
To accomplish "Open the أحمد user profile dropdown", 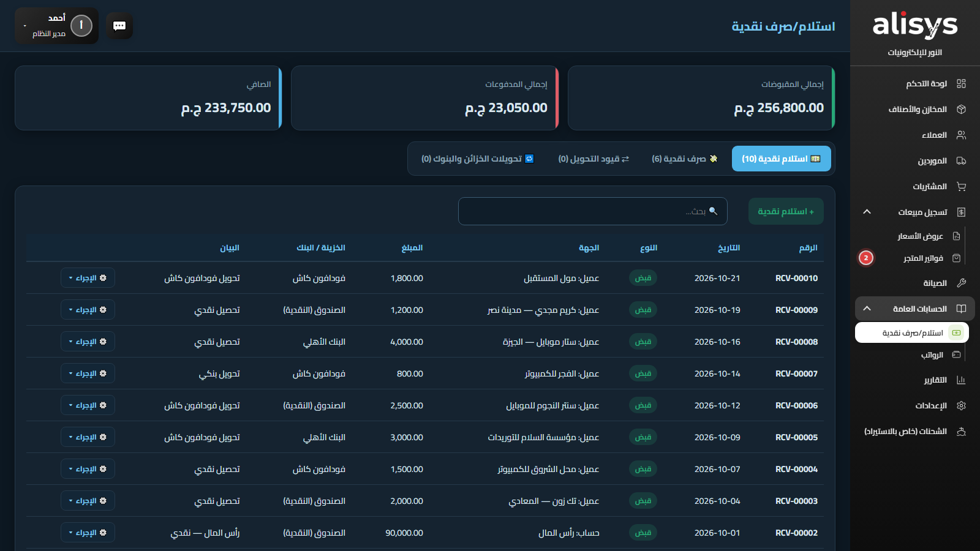I will click(56, 26).
